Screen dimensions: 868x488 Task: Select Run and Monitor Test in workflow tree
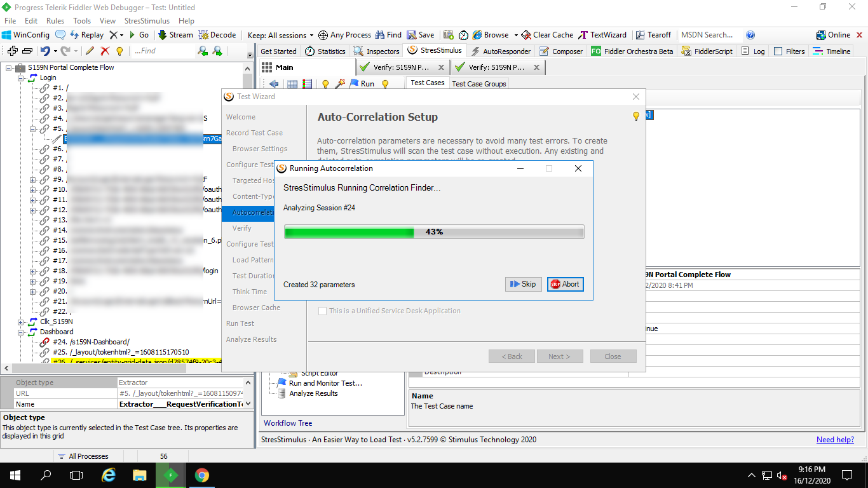[325, 383]
